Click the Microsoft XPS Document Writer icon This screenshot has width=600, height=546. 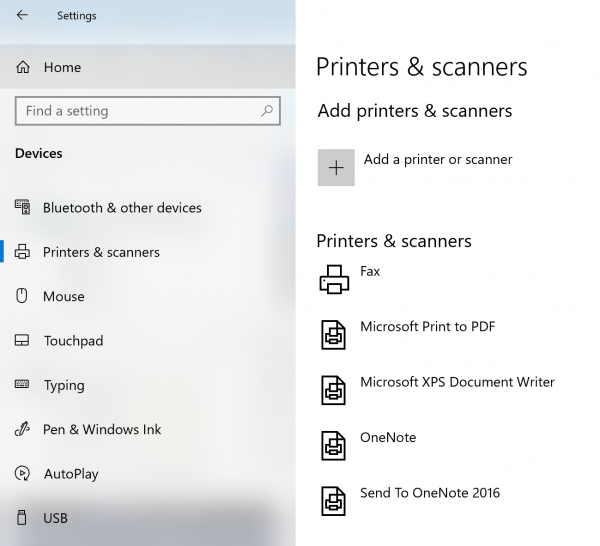pyautogui.click(x=333, y=390)
